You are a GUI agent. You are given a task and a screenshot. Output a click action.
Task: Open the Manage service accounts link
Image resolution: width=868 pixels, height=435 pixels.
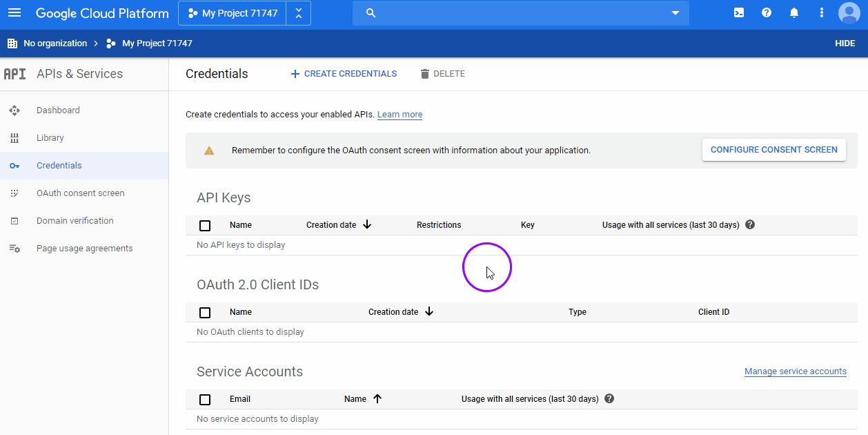click(795, 371)
